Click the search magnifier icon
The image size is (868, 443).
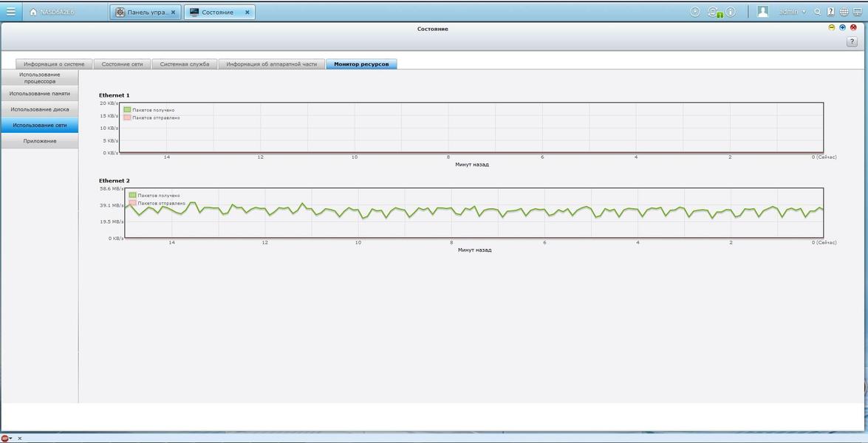pyautogui.click(x=817, y=12)
